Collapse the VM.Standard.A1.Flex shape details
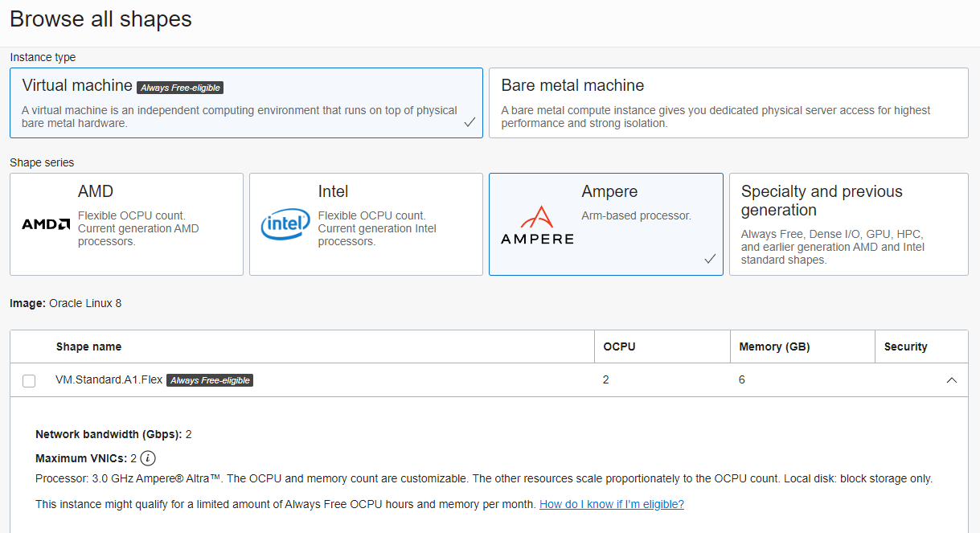Viewport: 980px width, 533px height. [952, 379]
